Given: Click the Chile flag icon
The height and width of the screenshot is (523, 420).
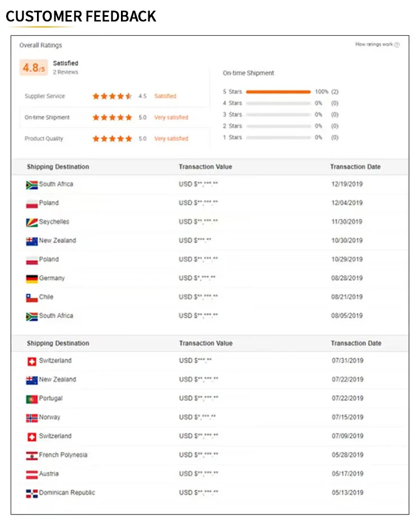Looking at the screenshot, I should (x=31, y=298).
